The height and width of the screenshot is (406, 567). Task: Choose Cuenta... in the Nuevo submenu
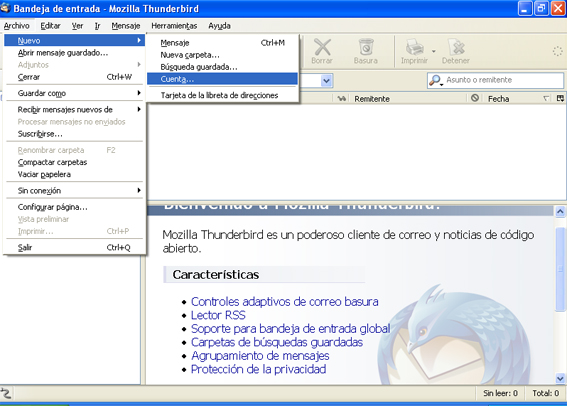222,79
